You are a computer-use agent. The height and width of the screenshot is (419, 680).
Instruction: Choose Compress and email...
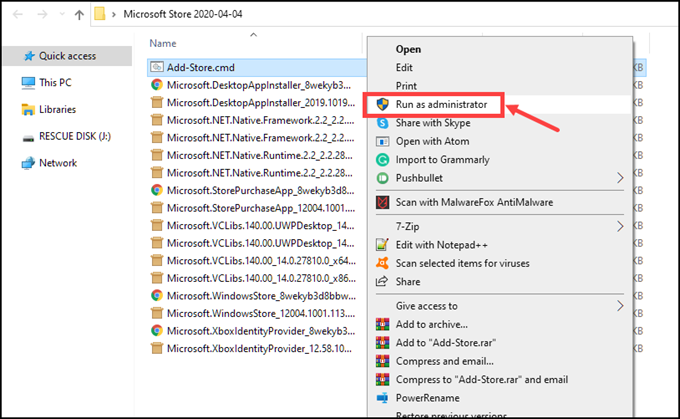[x=445, y=361]
